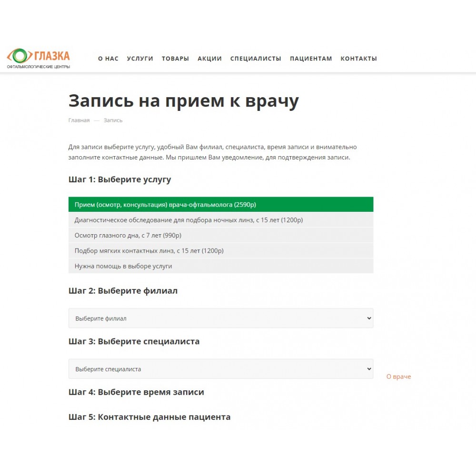The width and height of the screenshot is (476, 476).
Task: Click the Главная breadcrumb link
Action: pyautogui.click(x=79, y=120)
